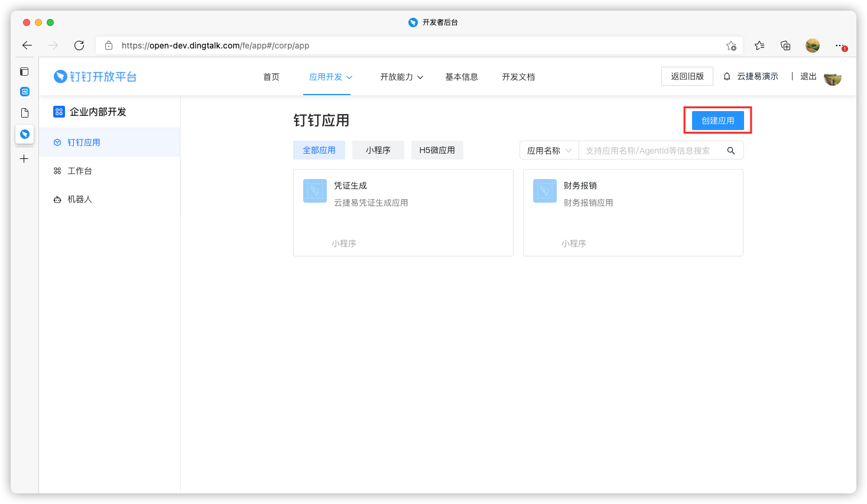Go to 首页 in top navigation
The height and width of the screenshot is (504, 867).
(271, 77)
